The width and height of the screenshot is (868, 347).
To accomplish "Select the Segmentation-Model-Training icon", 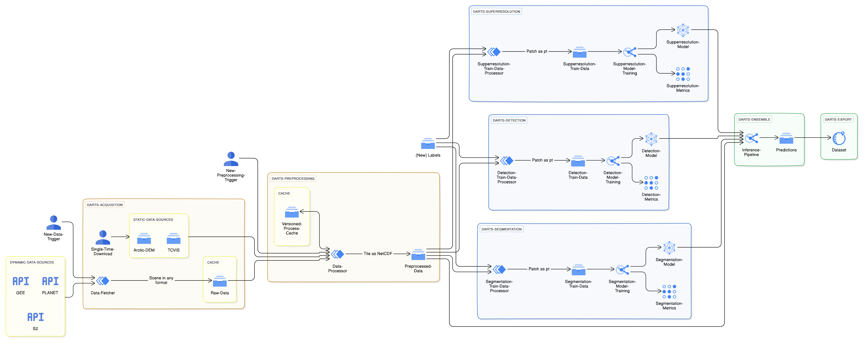I will coord(622,270).
